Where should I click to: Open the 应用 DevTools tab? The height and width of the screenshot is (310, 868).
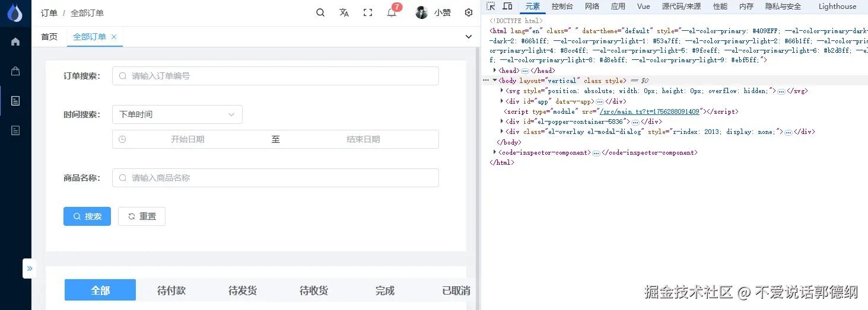[618, 7]
